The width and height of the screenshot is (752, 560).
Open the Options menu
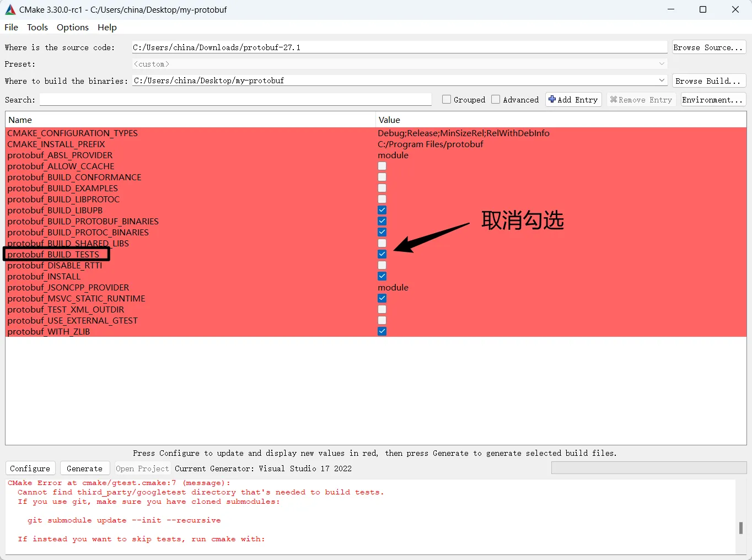[x=73, y=27]
